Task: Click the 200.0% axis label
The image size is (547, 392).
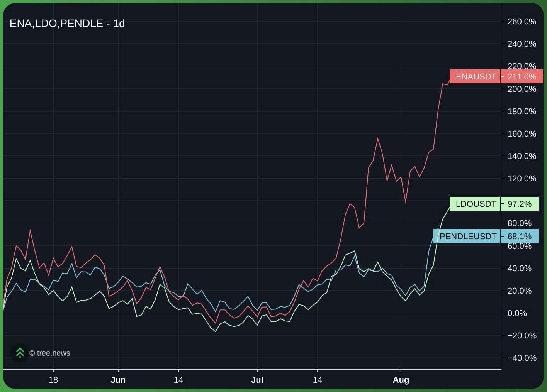Action: [522, 89]
